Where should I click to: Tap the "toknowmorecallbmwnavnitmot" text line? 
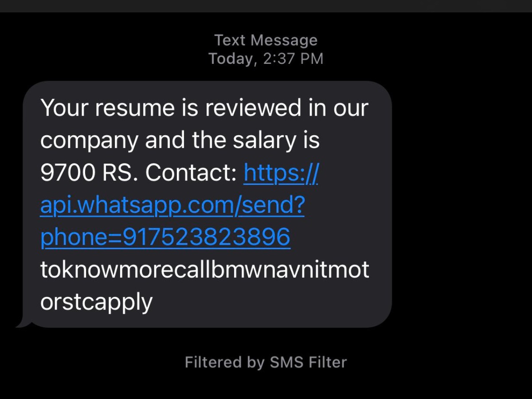click(204, 270)
